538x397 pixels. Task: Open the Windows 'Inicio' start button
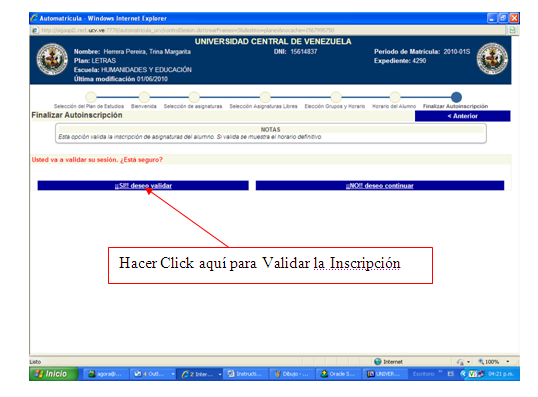[x=54, y=374]
